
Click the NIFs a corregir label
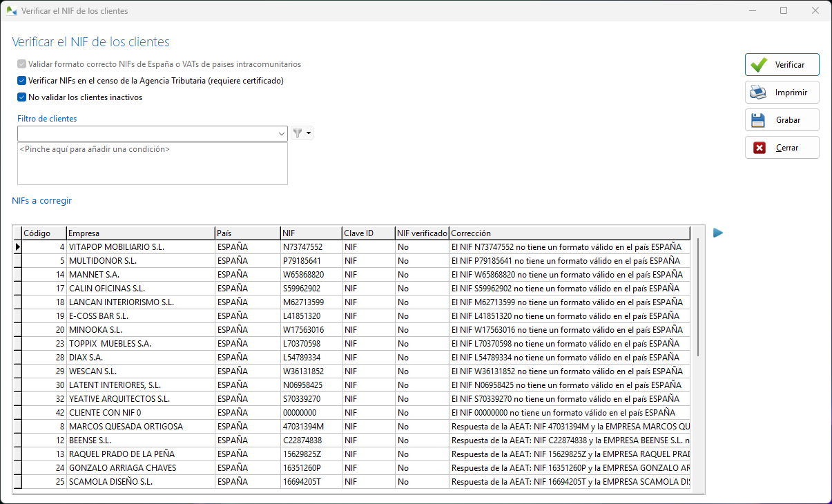click(41, 200)
